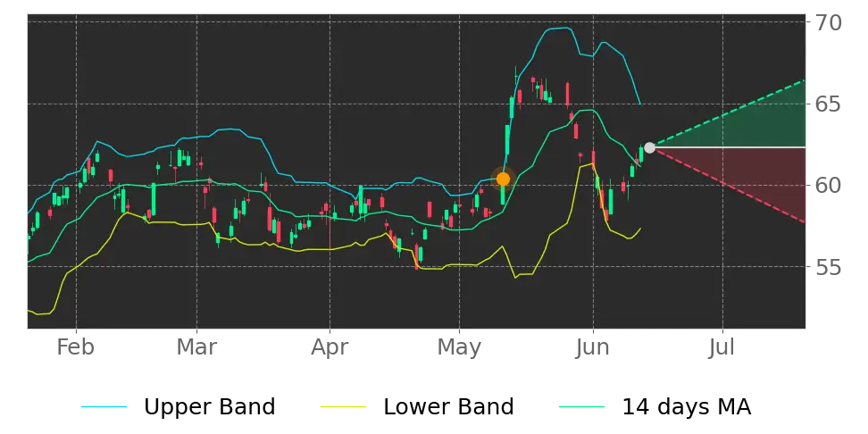Screen dimensions: 868x434
Task: Click the Mar axis label
Action: [196, 347]
